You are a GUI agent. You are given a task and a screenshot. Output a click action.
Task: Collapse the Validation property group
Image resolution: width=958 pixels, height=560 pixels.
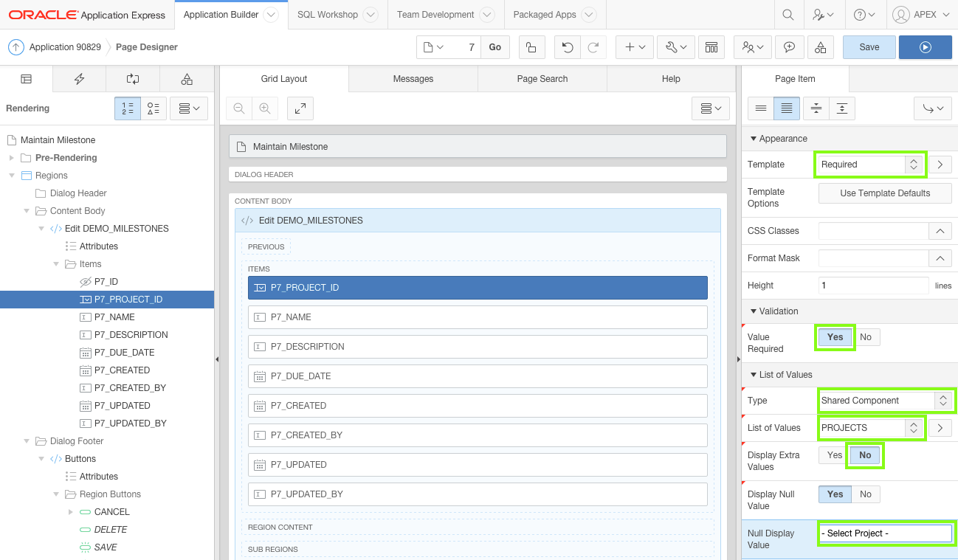click(x=754, y=311)
